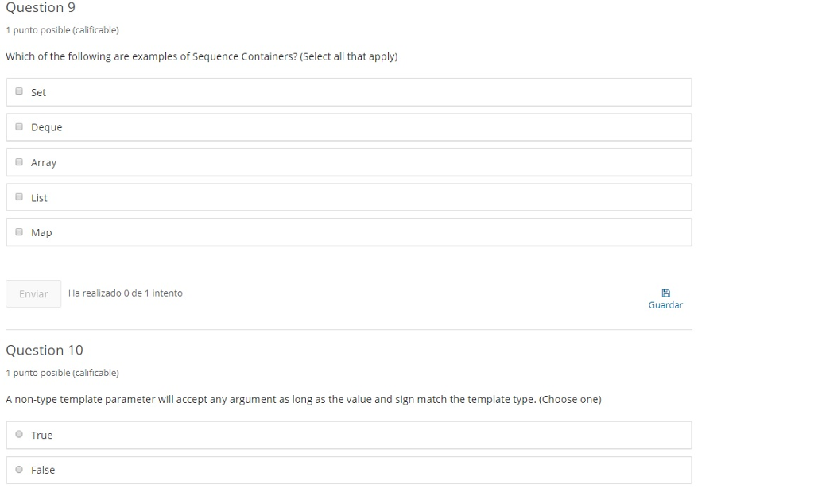Click the Guardar text link
This screenshot has height=504, width=814.
point(665,305)
